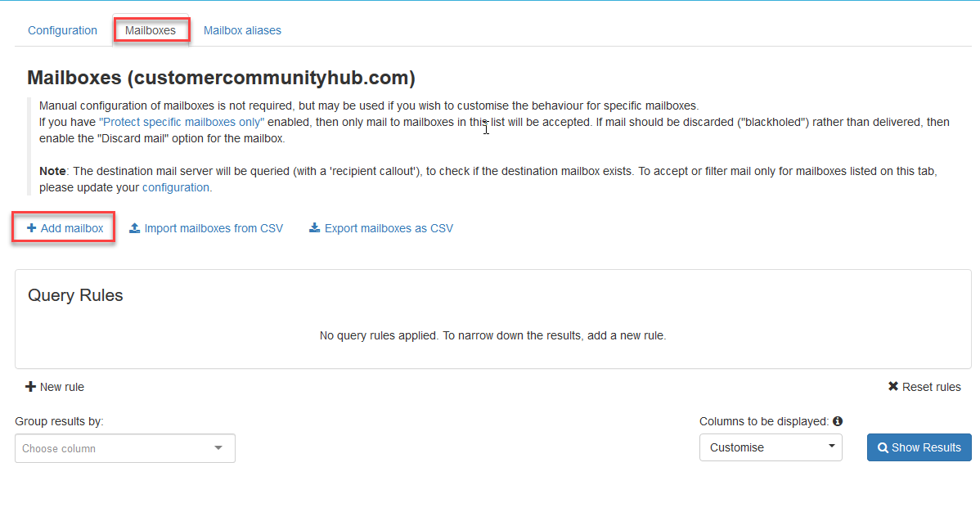Click the Reset rules text
Viewport: 980px width, 512px height.
931,387
